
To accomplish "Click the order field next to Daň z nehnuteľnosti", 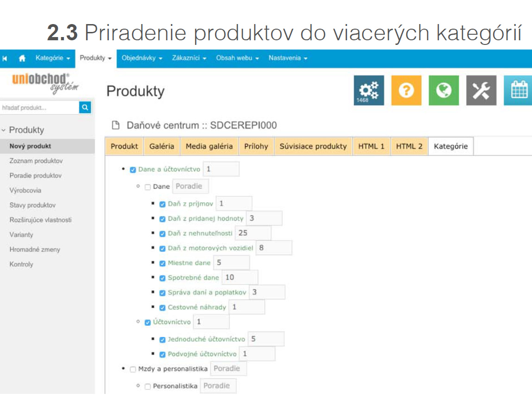I will [x=253, y=233].
